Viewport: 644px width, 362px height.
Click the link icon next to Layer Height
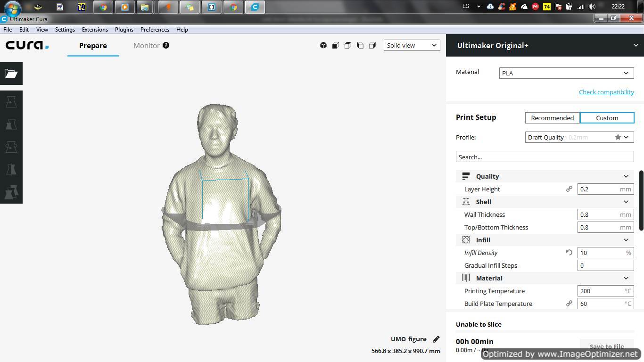click(x=569, y=189)
